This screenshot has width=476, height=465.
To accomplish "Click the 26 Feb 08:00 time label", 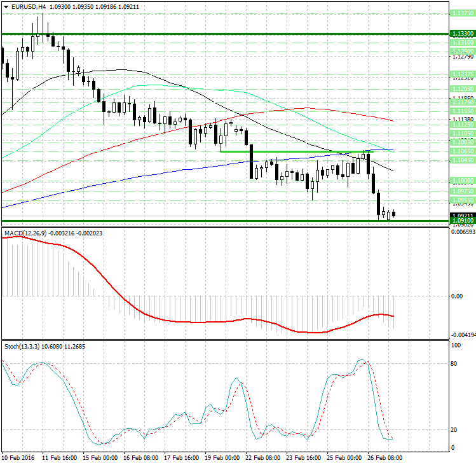I will point(385,458).
